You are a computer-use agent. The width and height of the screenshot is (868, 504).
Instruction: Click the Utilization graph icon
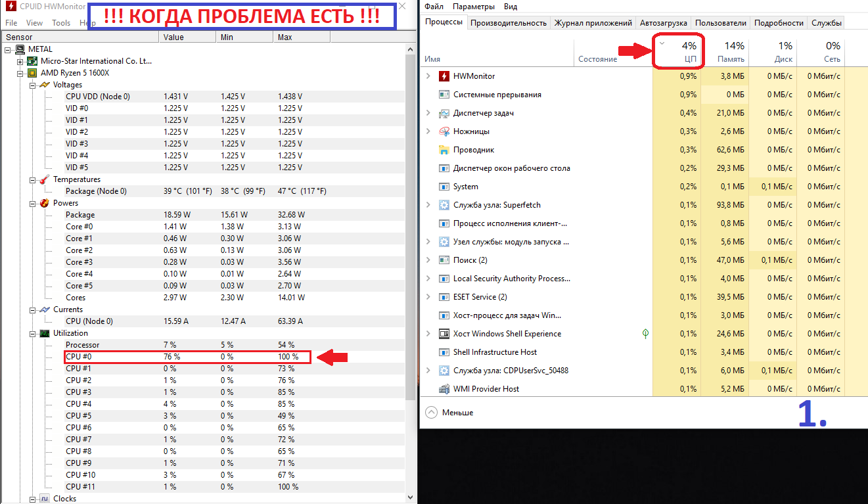[x=45, y=333]
